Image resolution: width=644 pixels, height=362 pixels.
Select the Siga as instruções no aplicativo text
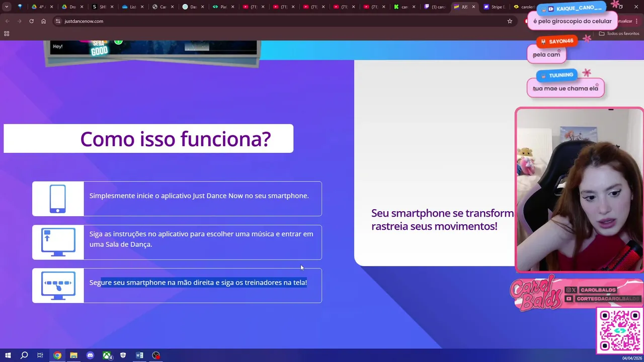pyautogui.click(x=201, y=239)
